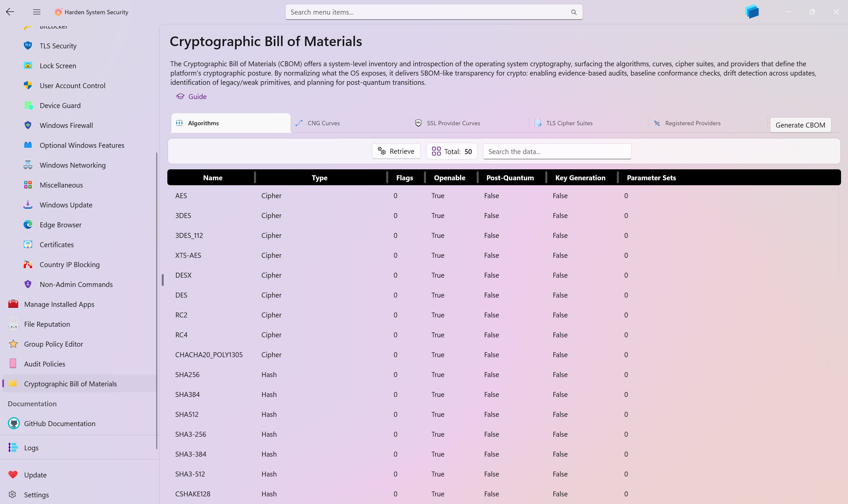Viewport: 848px width, 504px height.
Task: Open the Guide link
Action: click(x=197, y=96)
